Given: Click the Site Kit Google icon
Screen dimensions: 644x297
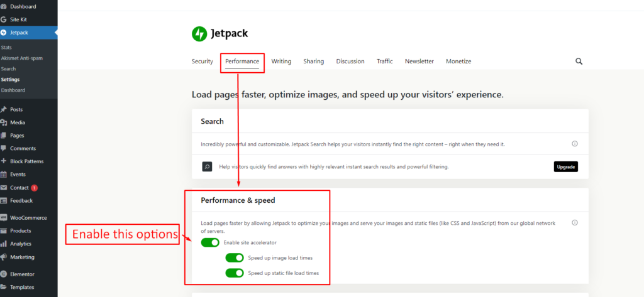Looking at the screenshot, I should (3, 19).
